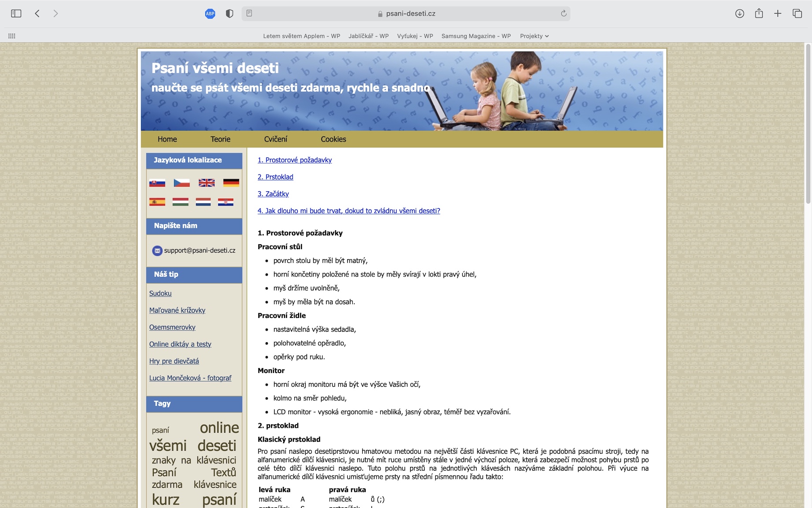Show the tab overview
This screenshot has height=508, width=812.
click(797, 14)
